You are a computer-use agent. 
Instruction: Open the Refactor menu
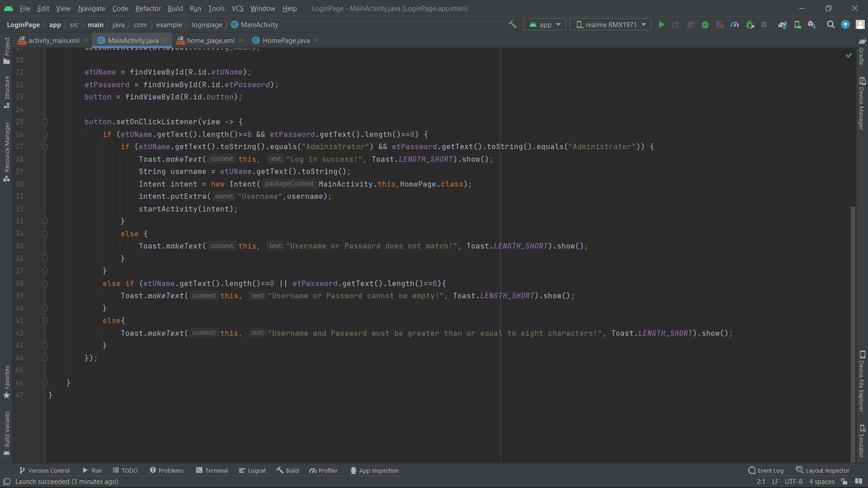[148, 8]
